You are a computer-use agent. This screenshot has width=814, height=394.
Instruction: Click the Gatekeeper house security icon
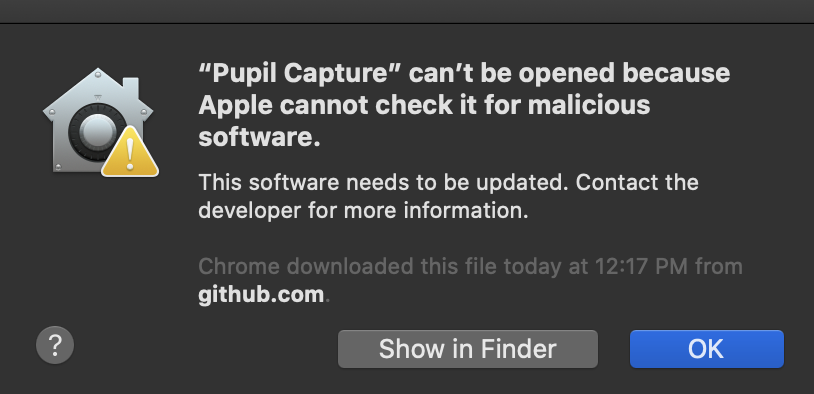click(x=100, y=122)
